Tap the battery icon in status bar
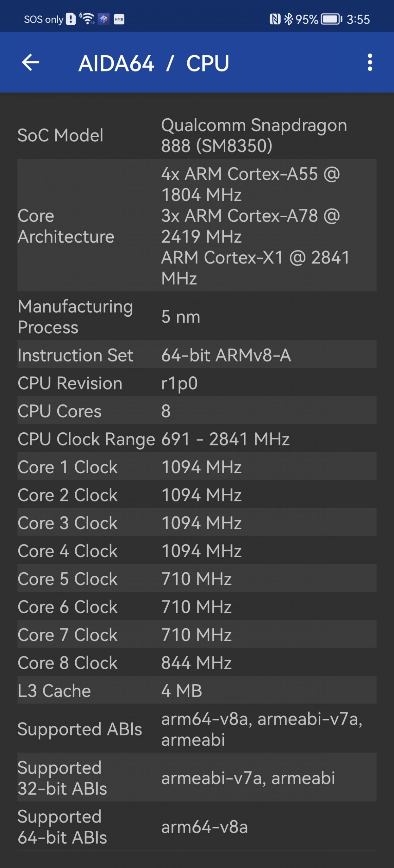 click(x=331, y=19)
